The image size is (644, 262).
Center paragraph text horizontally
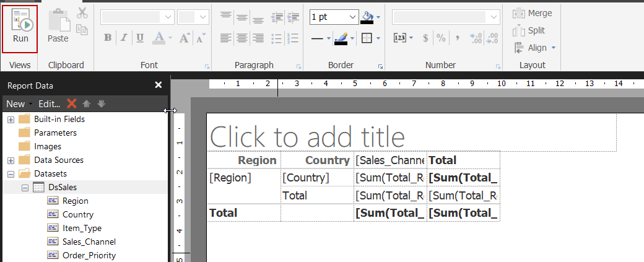242,38
